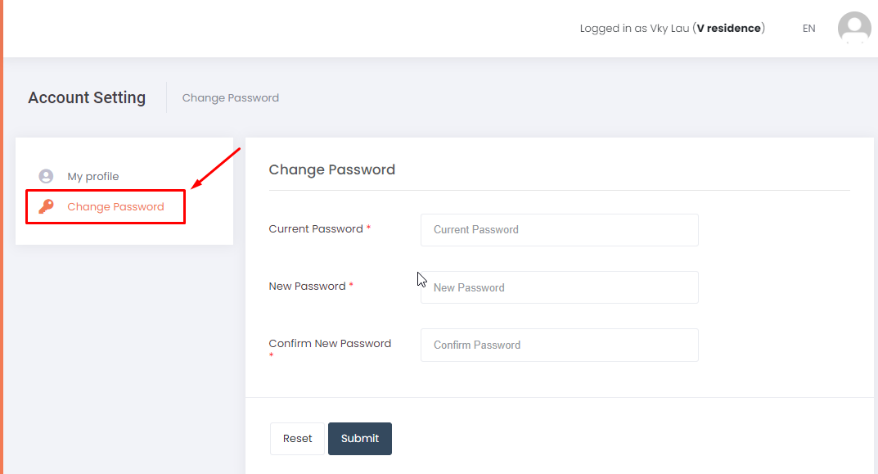Submit the change password form

coord(360,438)
